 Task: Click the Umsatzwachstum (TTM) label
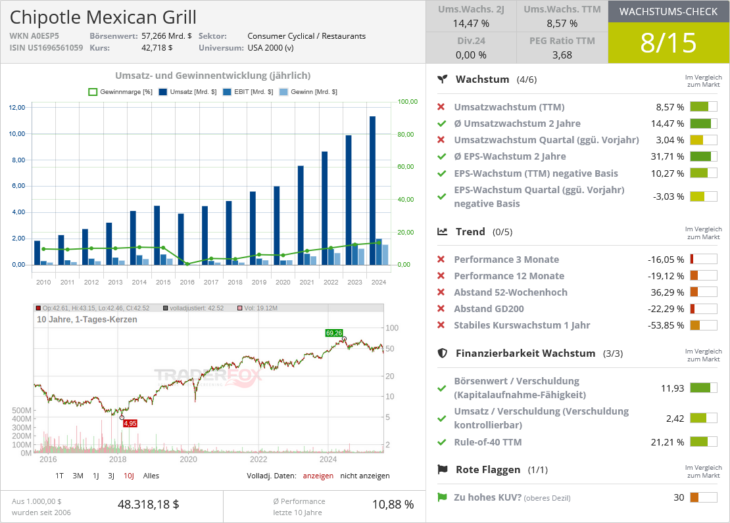tap(509, 107)
